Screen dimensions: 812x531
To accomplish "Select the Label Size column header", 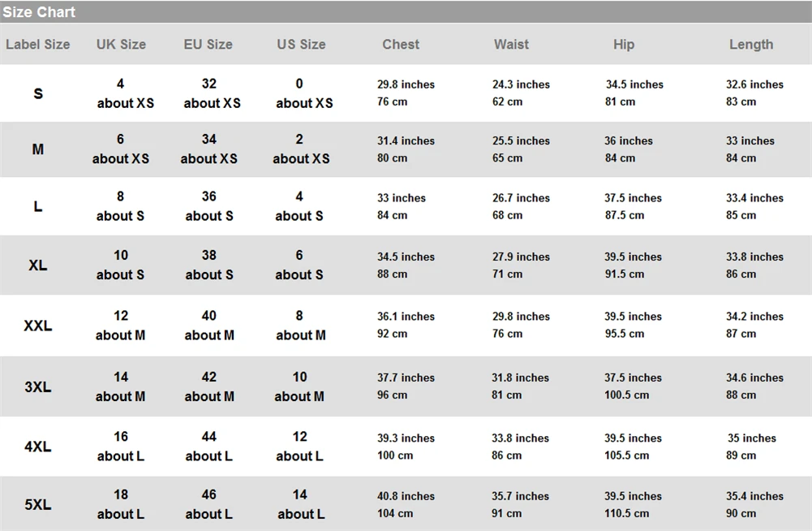I will point(38,45).
